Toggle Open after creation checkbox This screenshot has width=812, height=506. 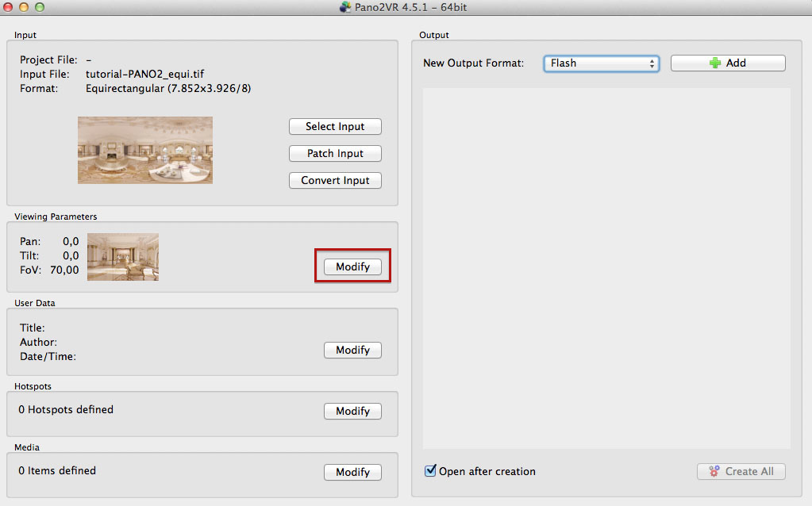pos(430,471)
